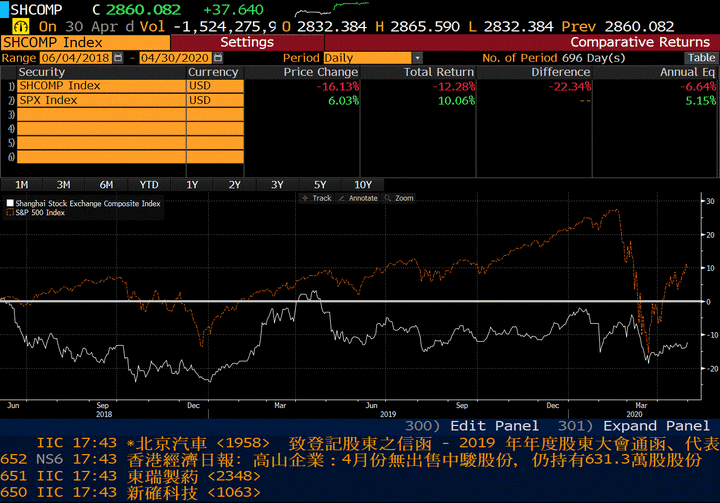The height and width of the screenshot is (503, 720).
Task: Click 300) Edit Panel
Action: pos(472,426)
